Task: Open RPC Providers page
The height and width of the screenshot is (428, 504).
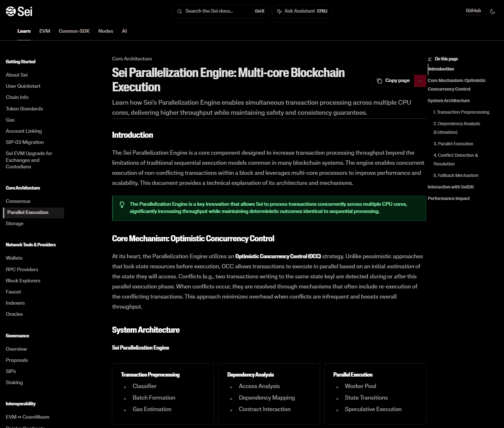Action: pos(22,269)
